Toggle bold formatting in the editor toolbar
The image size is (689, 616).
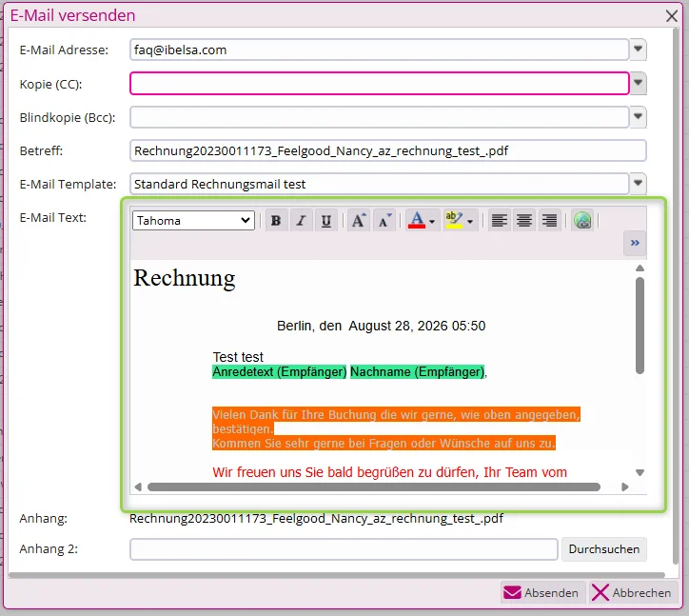point(276,220)
